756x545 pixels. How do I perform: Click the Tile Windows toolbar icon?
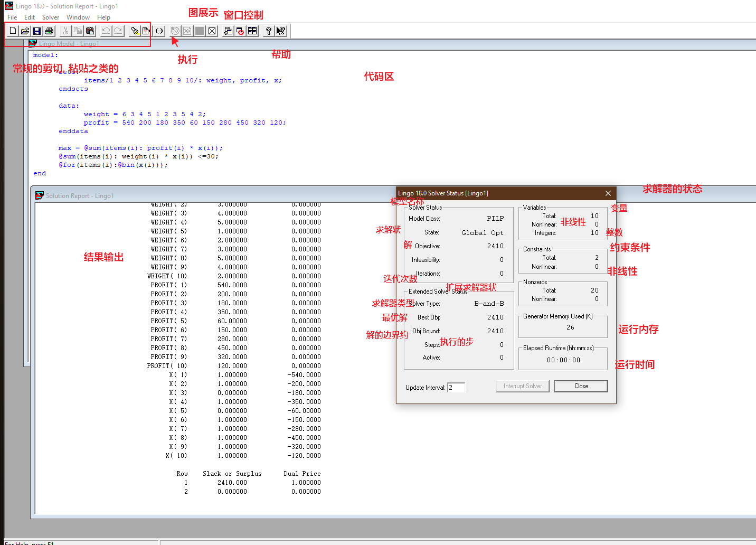(252, 31)
